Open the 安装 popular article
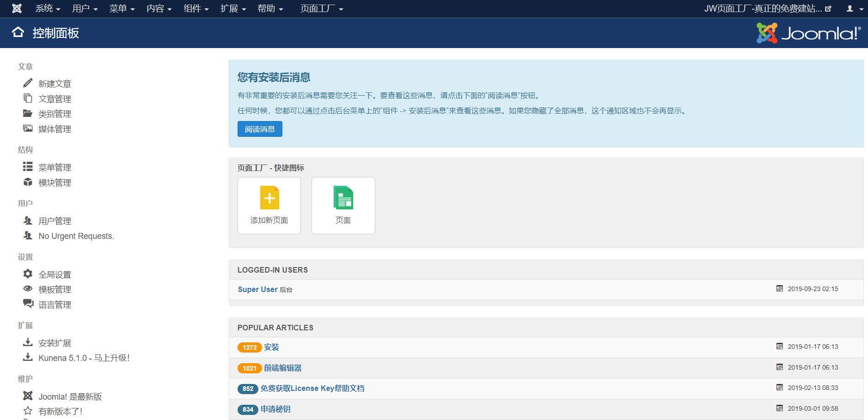Screen dimensions: 868x420 271,347
